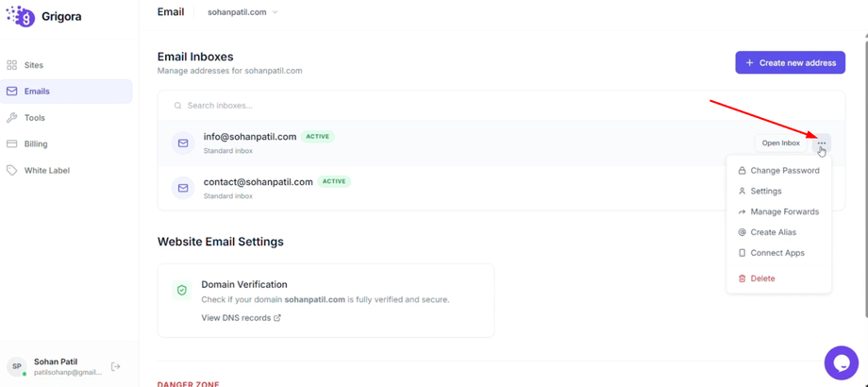
Task: Choose Create Alias from the menu
Action: [773, 232]
